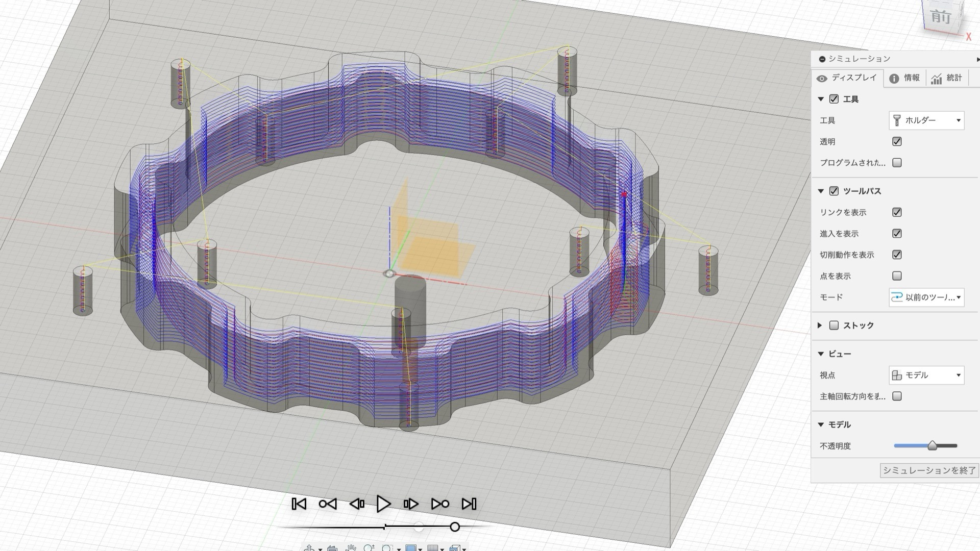Viewport: 980px width, 551px height.
Task: Open the ホルダー tool dropdown
Action: click(926, 120)
